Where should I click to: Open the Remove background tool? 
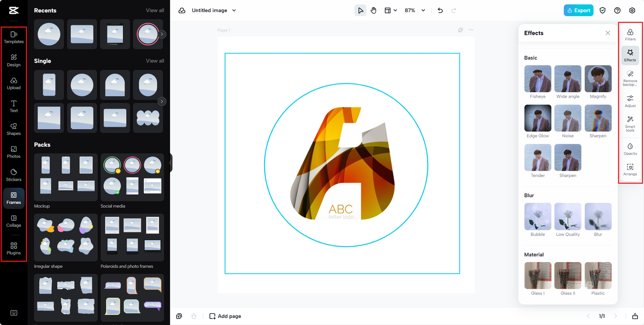coord(630,78)
